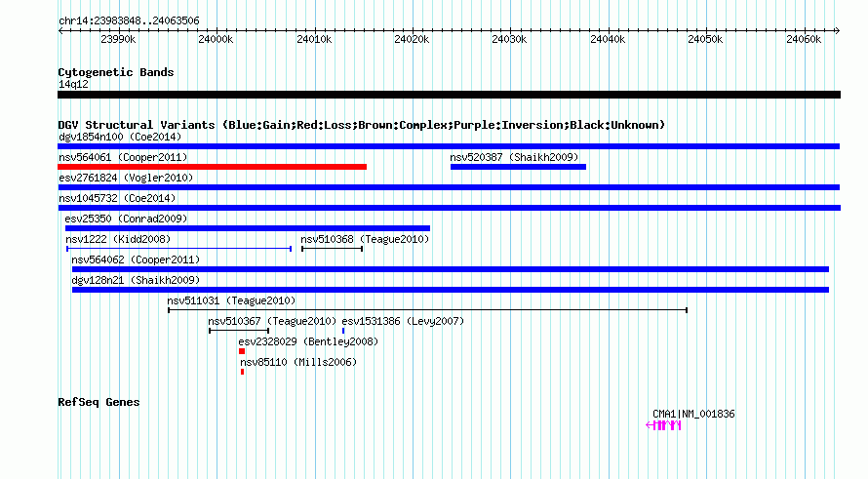Click the small red nsv85110 marker
Image resolution: width=868 pixels, height=479 pixels.
click(243, 372)
